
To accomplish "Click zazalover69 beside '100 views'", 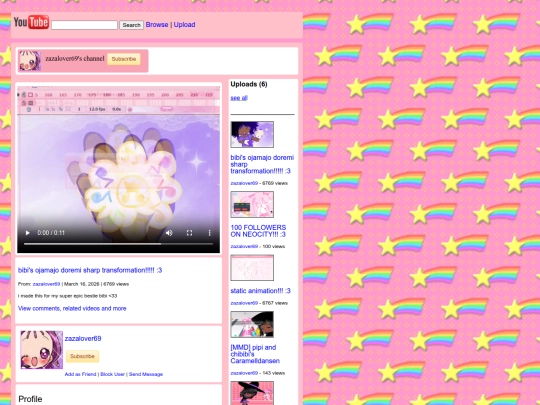I will tap(244, 246).
